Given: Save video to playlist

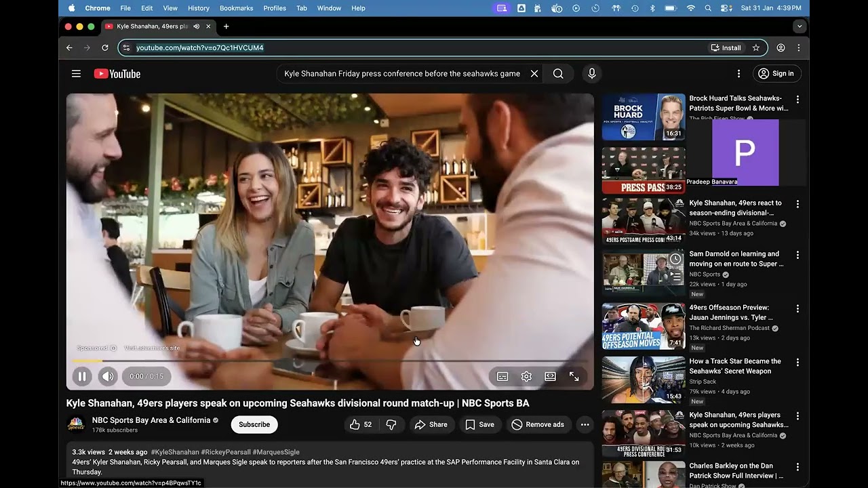Looking at the screenshot, I should [479, 424].
